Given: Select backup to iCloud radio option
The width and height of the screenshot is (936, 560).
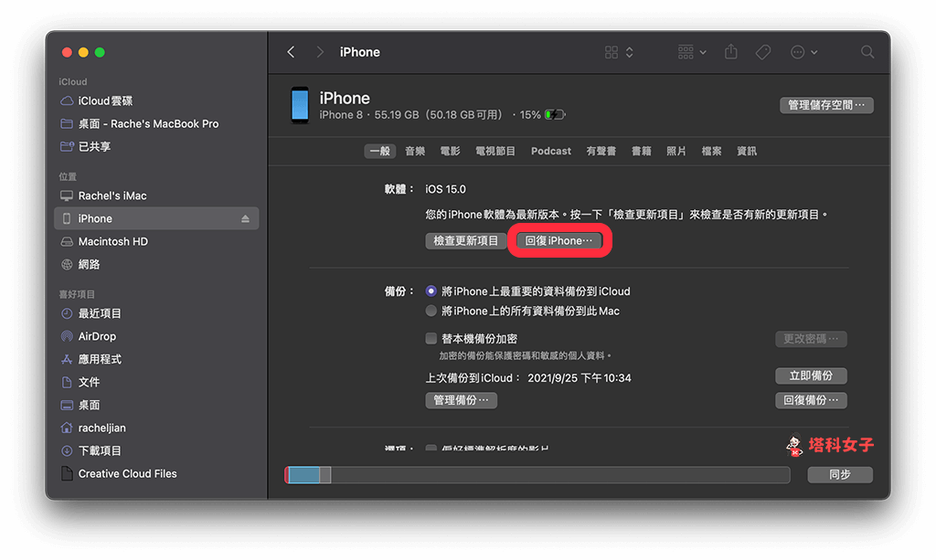Looking at the screenshot, I should (431, 291).
